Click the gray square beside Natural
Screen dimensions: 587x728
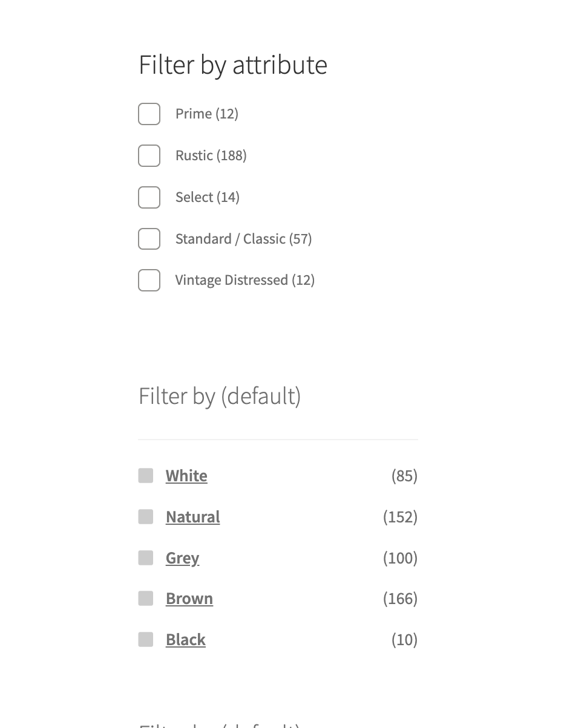tap(146, 517)
